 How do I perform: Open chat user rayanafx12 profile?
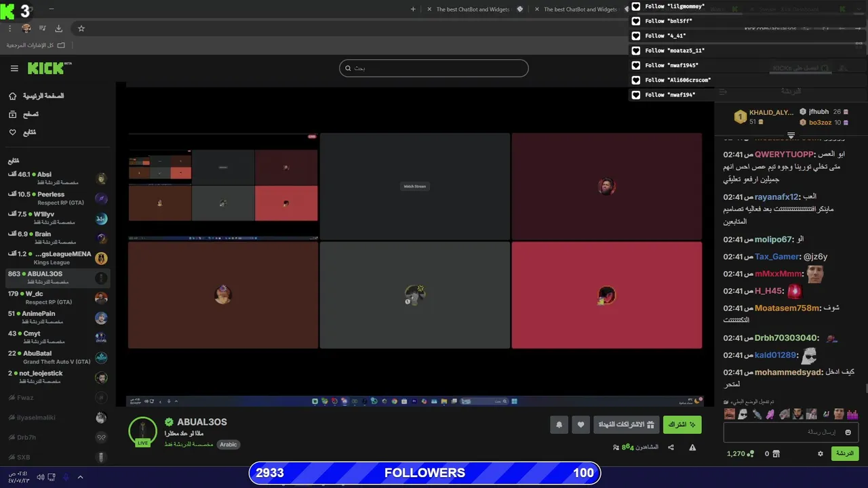(x=777, y=197)
